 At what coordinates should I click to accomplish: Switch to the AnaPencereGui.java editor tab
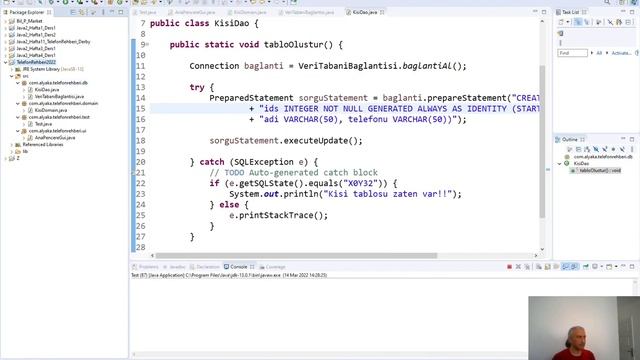192,12
